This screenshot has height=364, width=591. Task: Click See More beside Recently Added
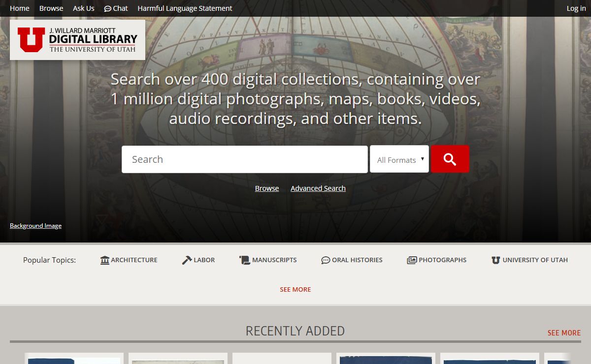coord(564,333)
